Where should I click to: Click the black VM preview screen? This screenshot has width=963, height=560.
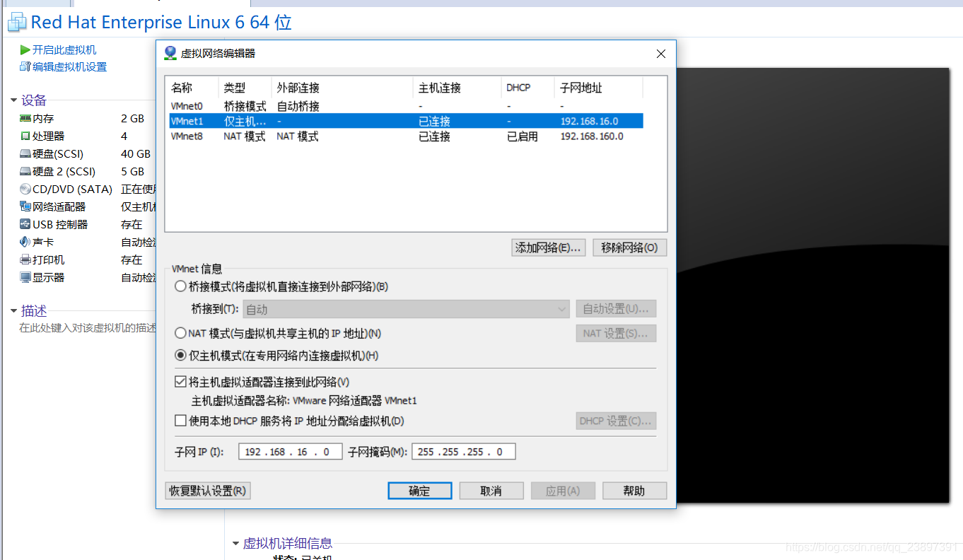812,285
